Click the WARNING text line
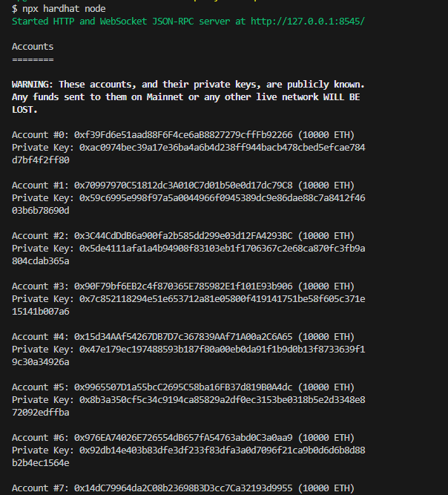Viewport: 448px width, 495px height. pos(188,84)
